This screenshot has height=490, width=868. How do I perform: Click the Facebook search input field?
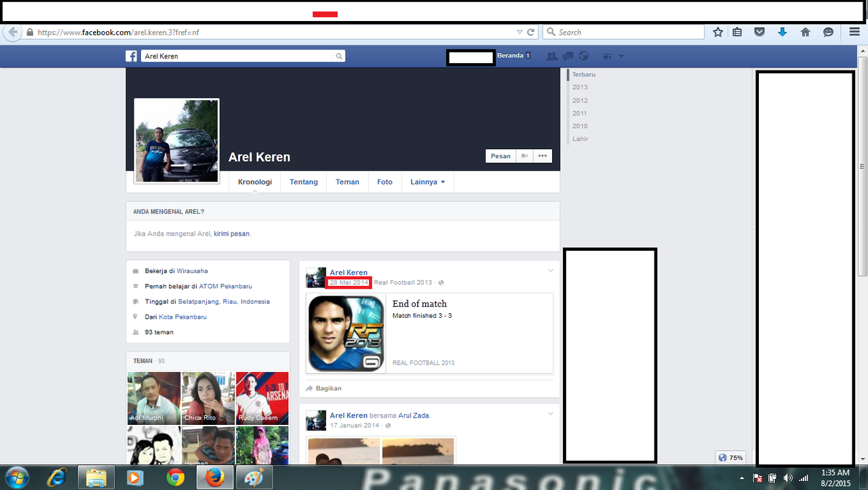pyautogui.click(x=237, y=56)
